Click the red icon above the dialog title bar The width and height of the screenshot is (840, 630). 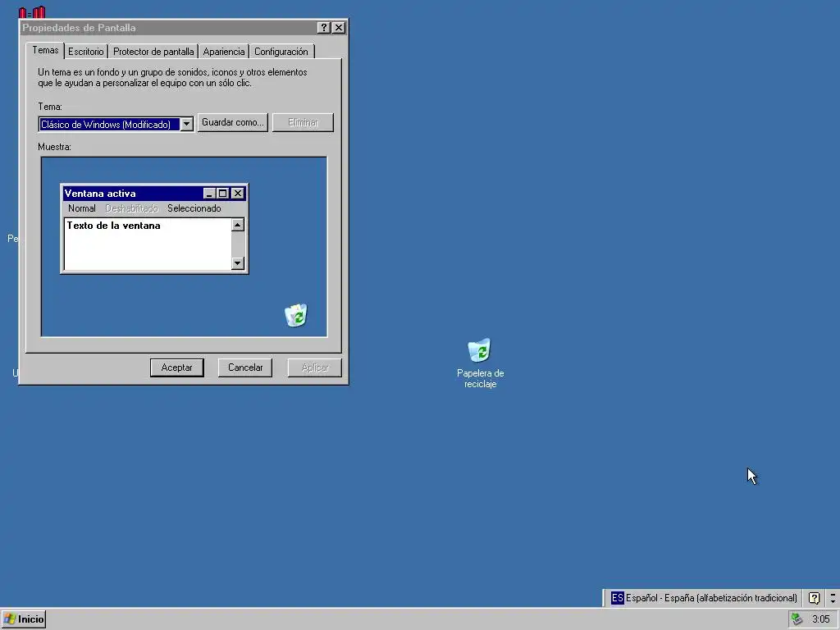tap(32, 11)
